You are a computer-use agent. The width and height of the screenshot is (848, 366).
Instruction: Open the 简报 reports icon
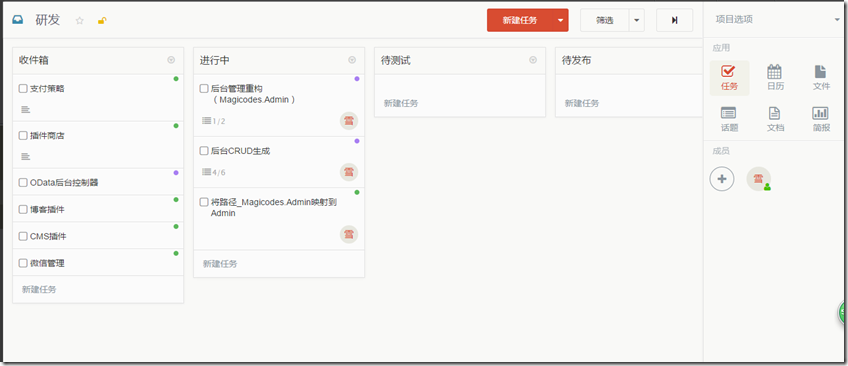[x=821, y=119]
